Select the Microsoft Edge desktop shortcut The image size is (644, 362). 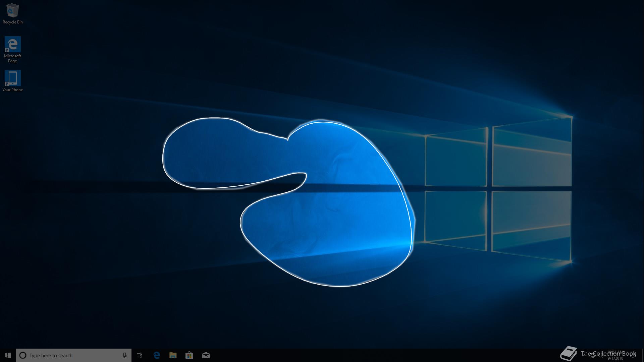(12, 50)
